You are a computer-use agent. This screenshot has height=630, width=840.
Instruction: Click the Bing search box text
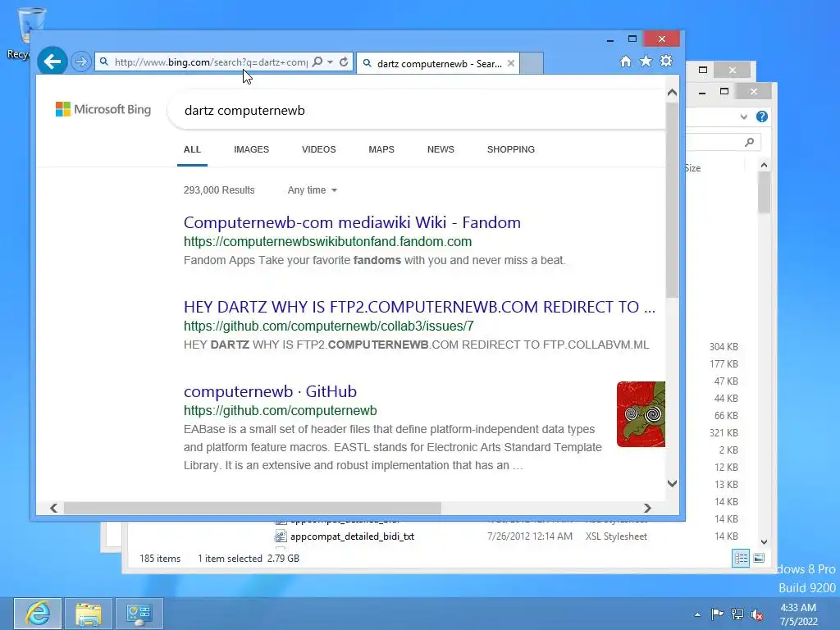[244, 111]
